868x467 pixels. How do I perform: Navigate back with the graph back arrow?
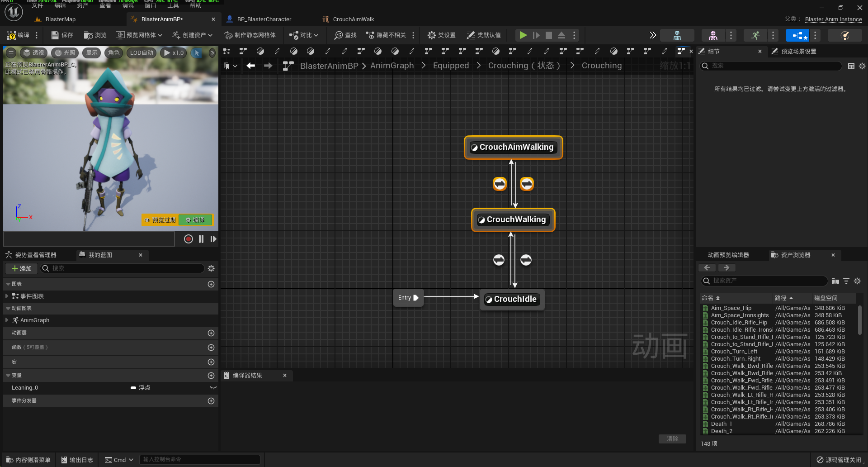[250, 66]
